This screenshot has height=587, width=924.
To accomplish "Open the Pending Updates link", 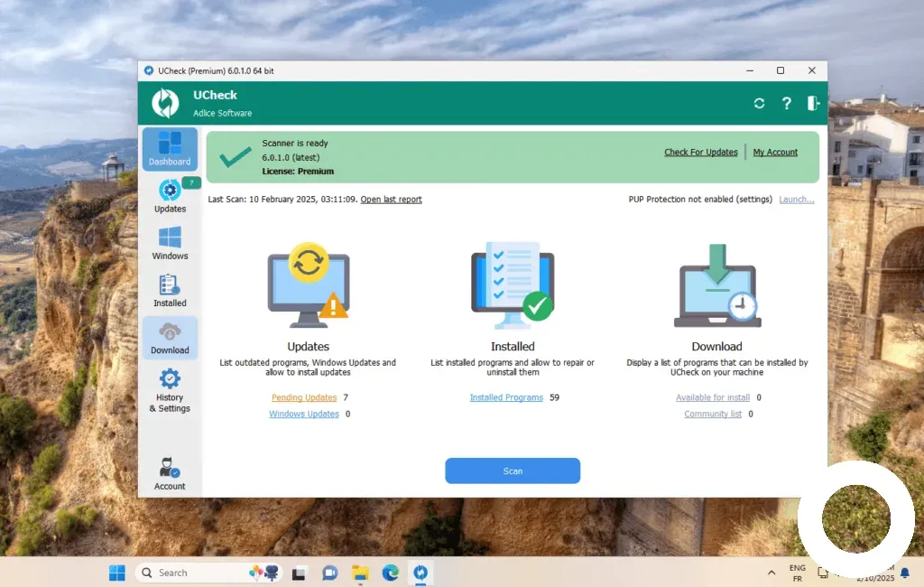I will point(304,397).
